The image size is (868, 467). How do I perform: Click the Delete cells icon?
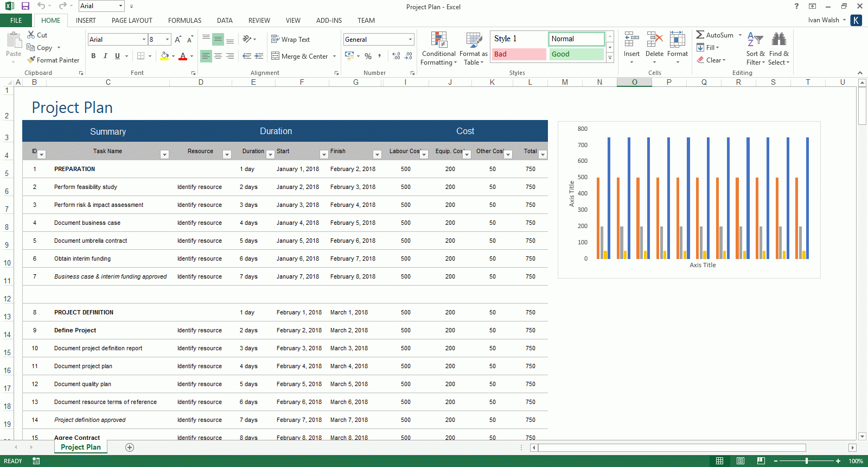click(654, 40)
